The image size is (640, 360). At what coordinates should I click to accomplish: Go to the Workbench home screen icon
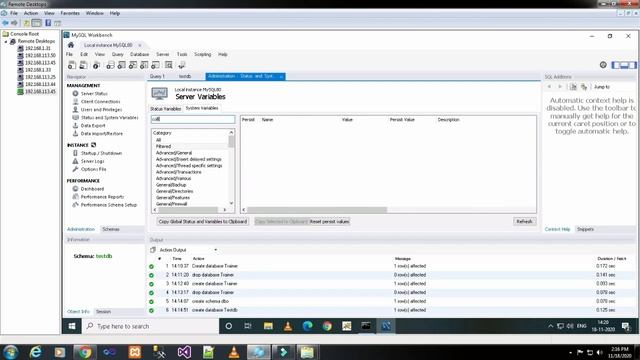[x=71, y=45]
